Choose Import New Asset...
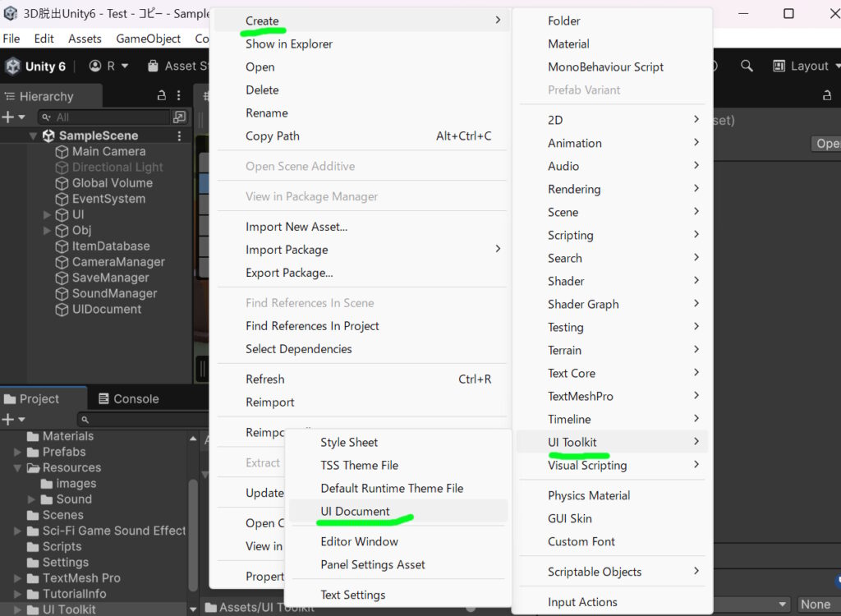Image resolution: width=841 pixels, height=616 pixels. coord(361,227)
